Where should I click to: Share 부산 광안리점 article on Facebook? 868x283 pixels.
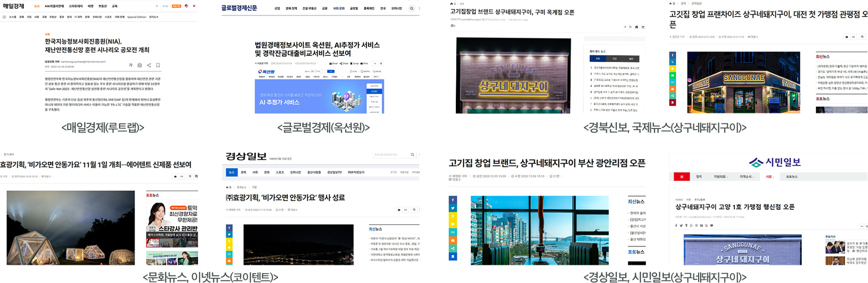click(x=453, y=200)
